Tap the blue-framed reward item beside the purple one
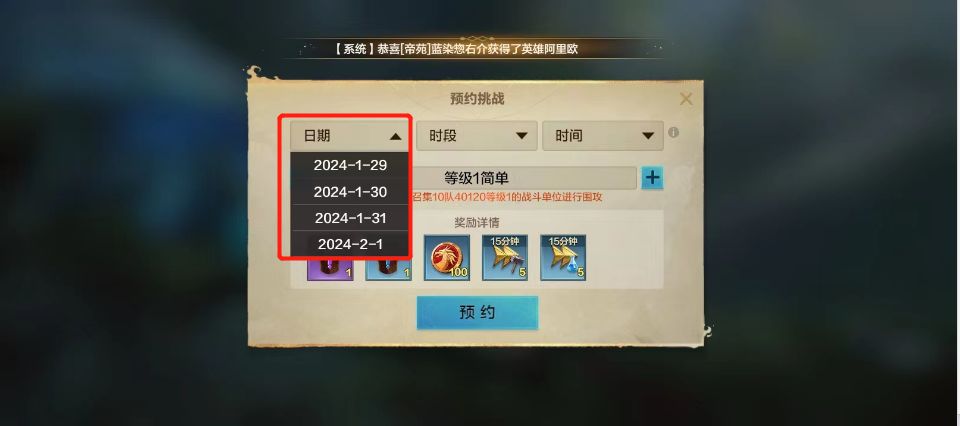960x426 pixels. (389, 269)
